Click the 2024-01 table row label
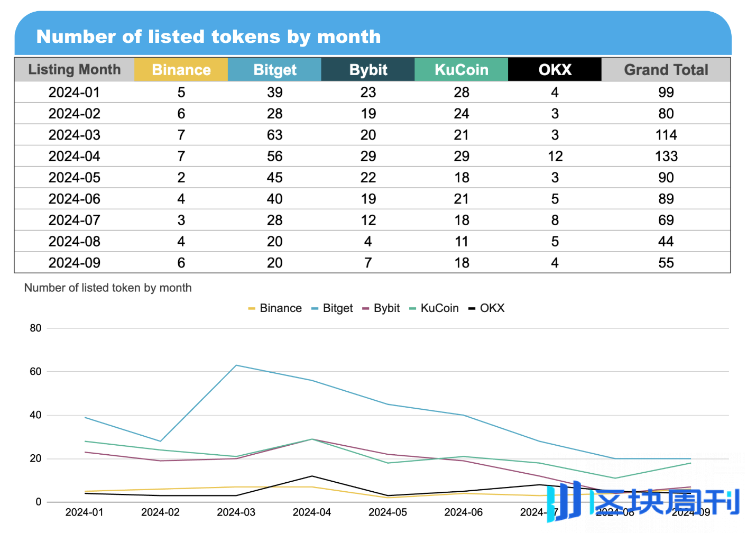Image resolution: width=756 pixels, height=533 pixels. click(x=74, y=93)
